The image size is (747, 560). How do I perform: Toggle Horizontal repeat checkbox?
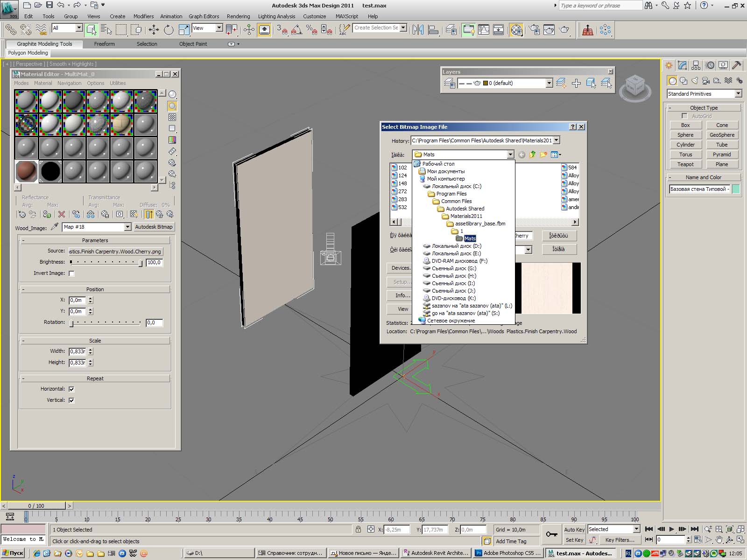click(x=71, y=389)
